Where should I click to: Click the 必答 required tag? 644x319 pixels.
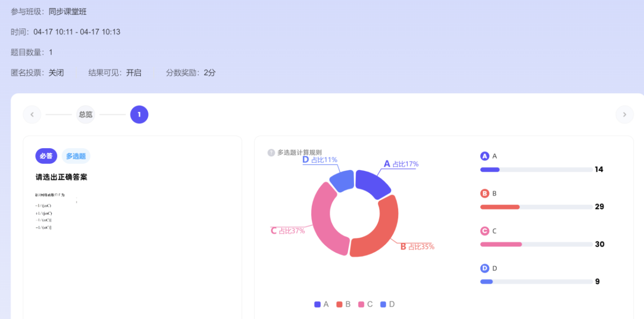46,156
